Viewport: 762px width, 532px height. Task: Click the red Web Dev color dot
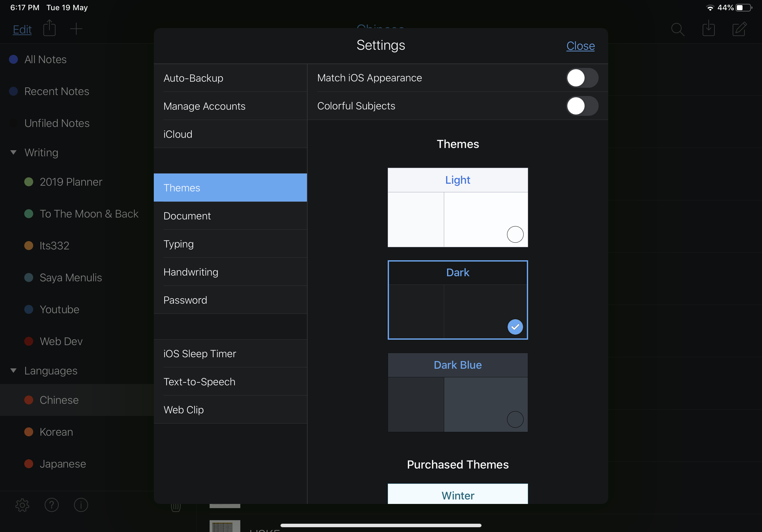[x=29, y=341]
